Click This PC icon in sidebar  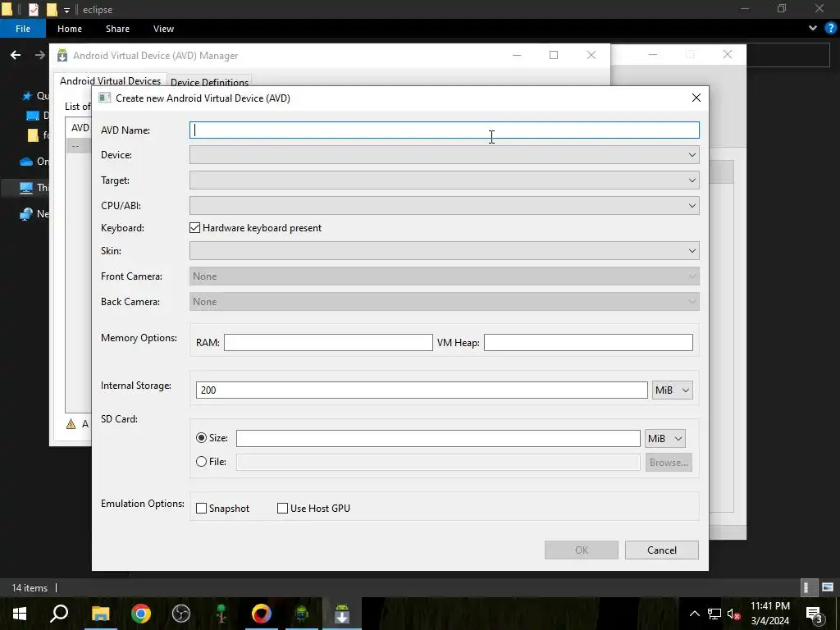26,188
